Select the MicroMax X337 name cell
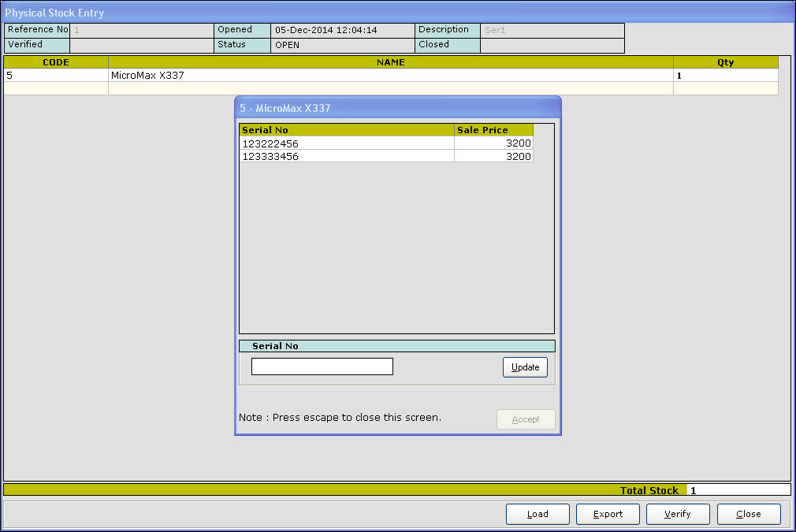The height and width of the screenshot is (532, 796). (391, 75)
